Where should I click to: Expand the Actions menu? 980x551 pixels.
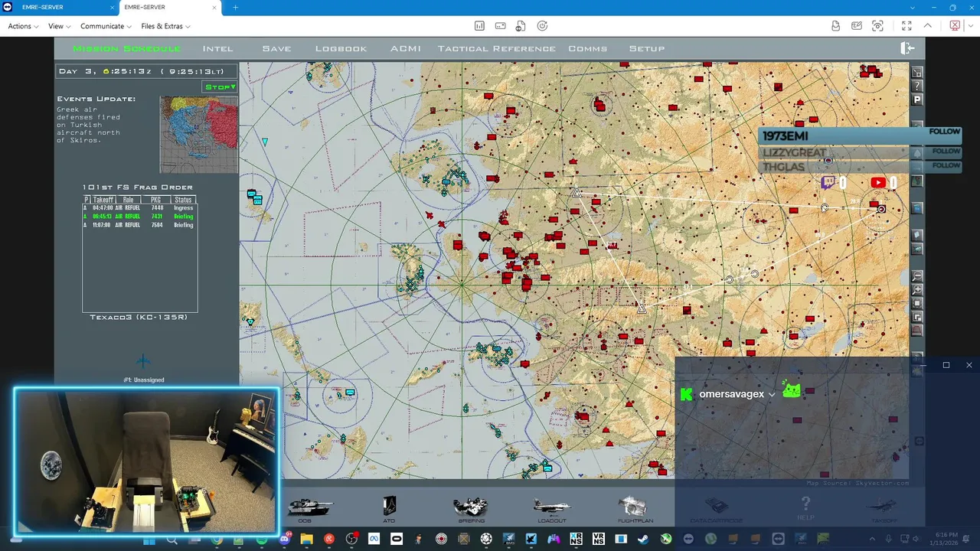click(x=23, y=26)
